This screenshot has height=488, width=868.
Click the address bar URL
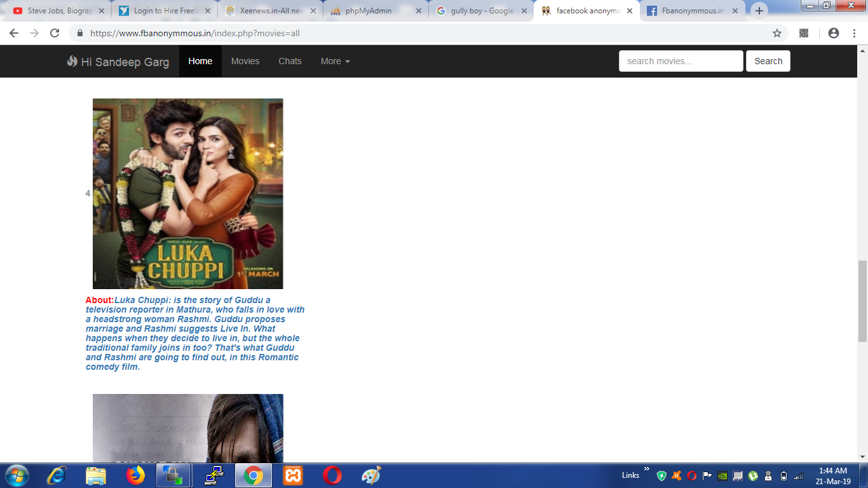click(194, 33)
